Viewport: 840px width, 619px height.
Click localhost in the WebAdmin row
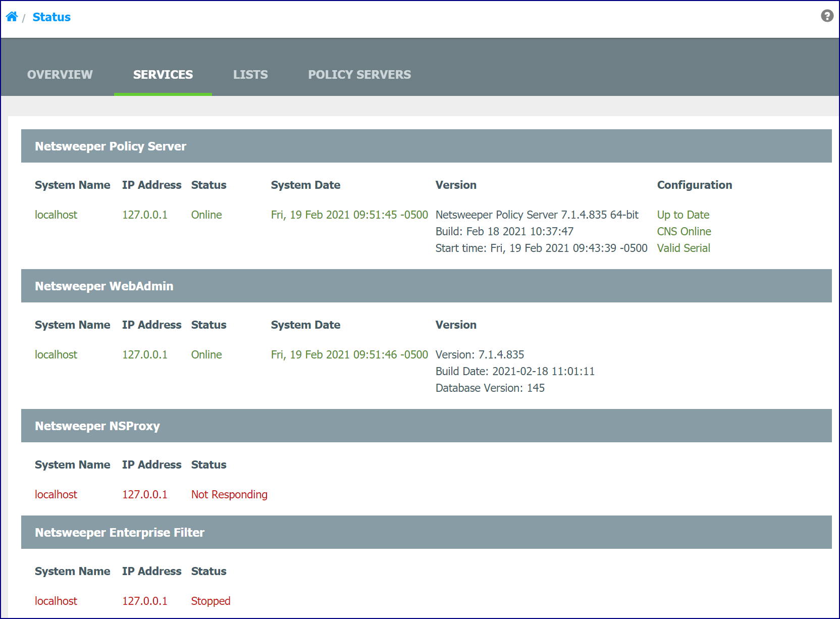point(56,354)
